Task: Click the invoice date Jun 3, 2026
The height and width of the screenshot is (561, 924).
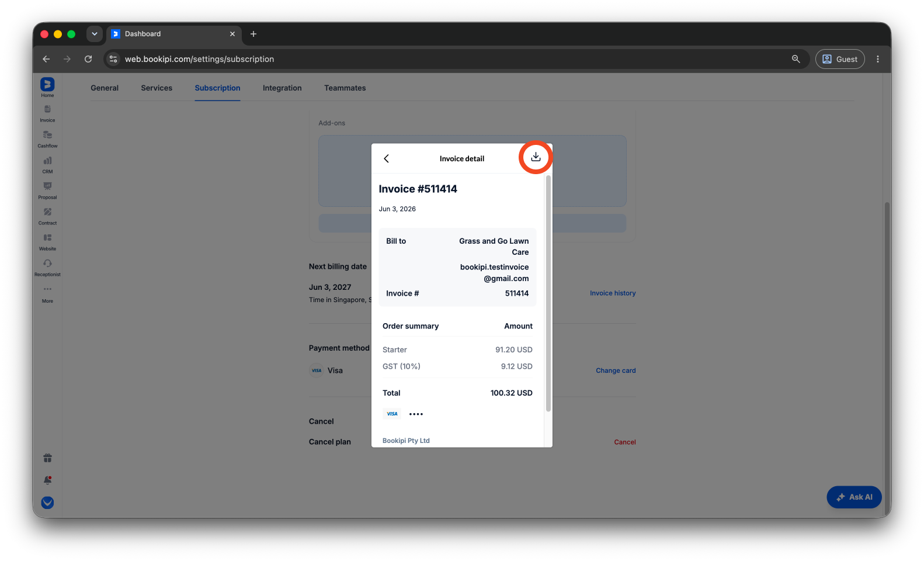Action: [397, 209]
